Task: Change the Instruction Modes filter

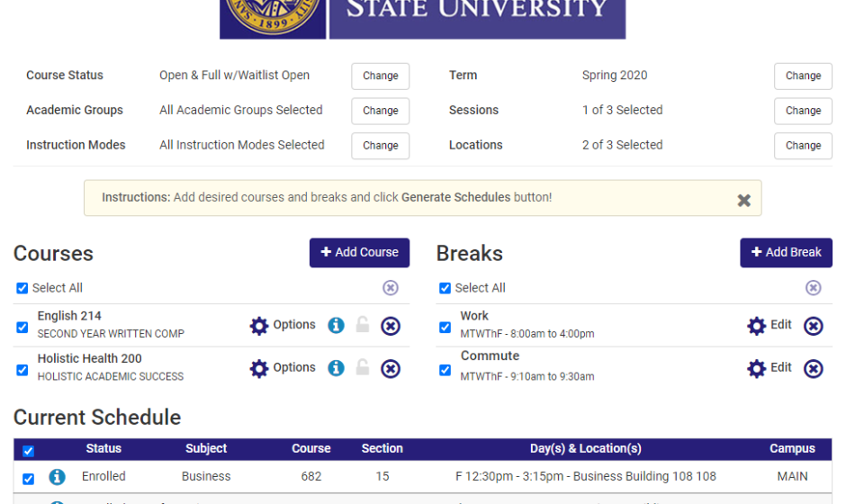Action: [380, 146]
